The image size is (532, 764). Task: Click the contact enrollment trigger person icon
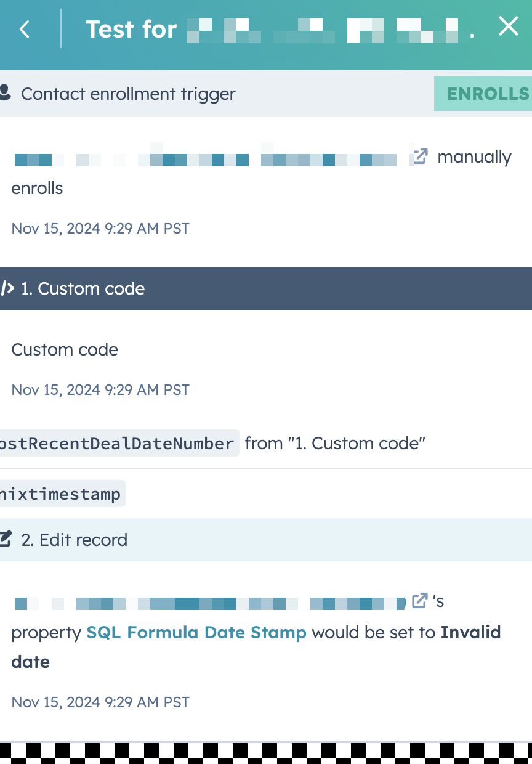point(6,92)
